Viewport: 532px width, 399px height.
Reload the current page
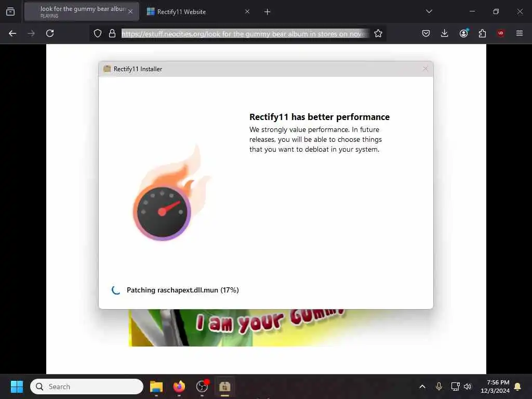click(50, 33)
